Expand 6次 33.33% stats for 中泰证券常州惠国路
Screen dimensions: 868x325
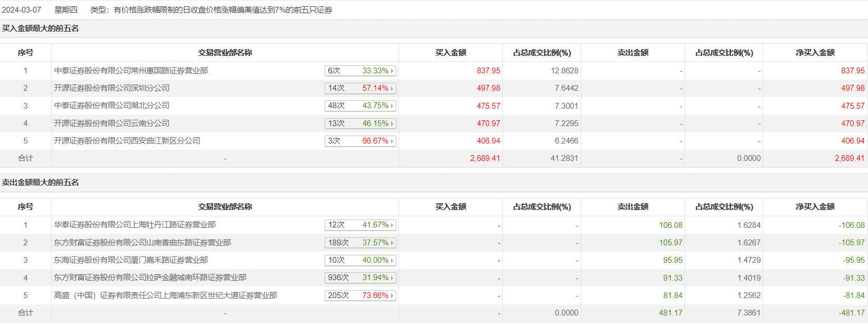360,71
